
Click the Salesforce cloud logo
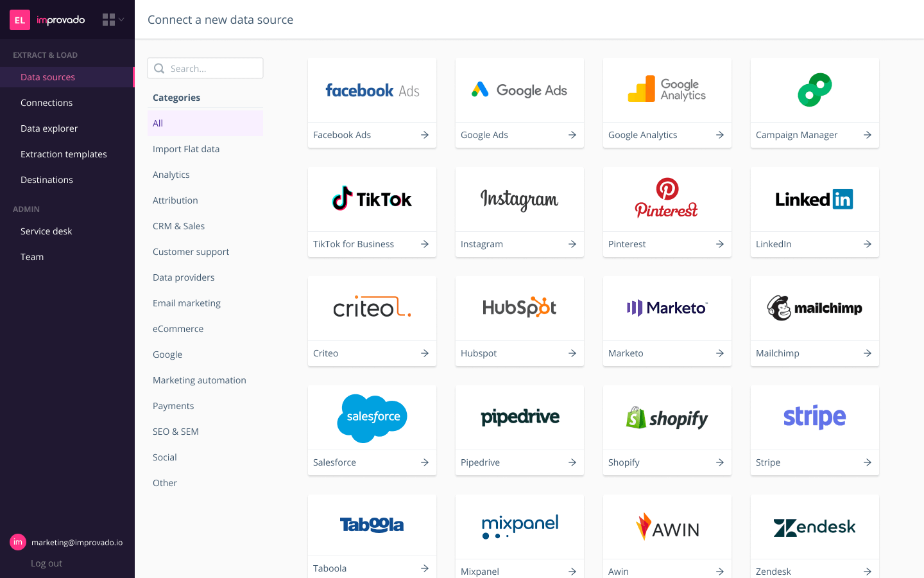pos(372,417)
